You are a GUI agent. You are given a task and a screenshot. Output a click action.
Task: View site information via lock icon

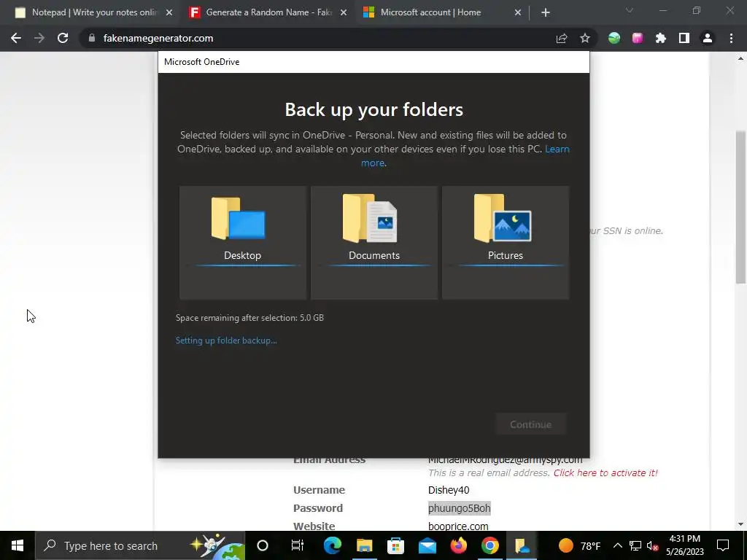(92, 38)
